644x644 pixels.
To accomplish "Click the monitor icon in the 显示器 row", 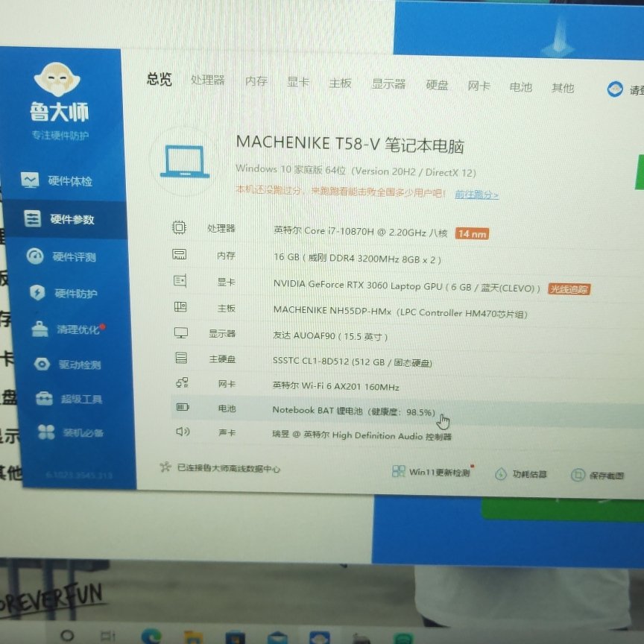I will point(180,332).
